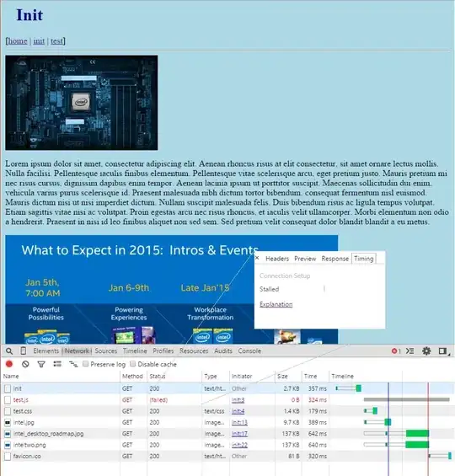Click the red record network log button

point(9,364)
